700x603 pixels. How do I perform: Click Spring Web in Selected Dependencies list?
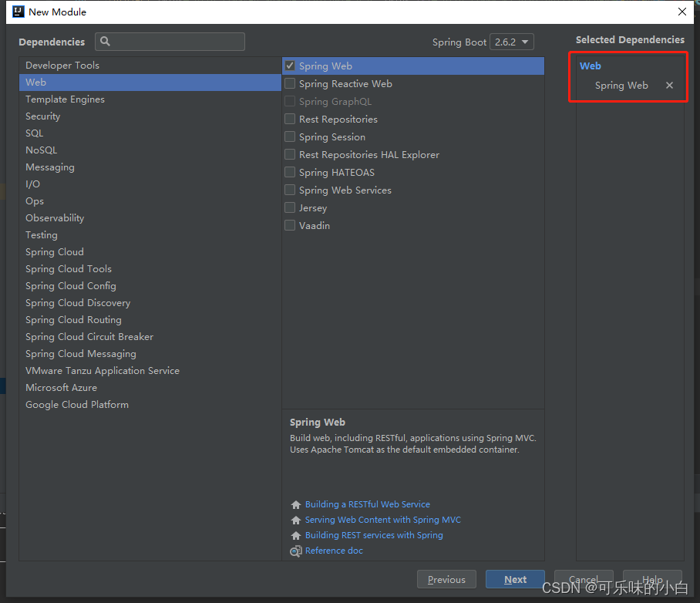click(x=621, y=86)
